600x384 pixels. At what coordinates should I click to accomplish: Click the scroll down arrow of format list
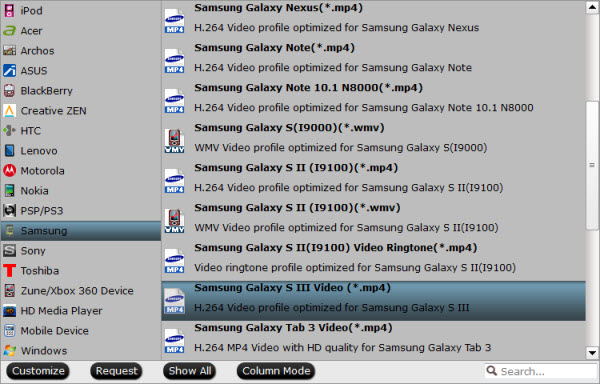[592, 353]
